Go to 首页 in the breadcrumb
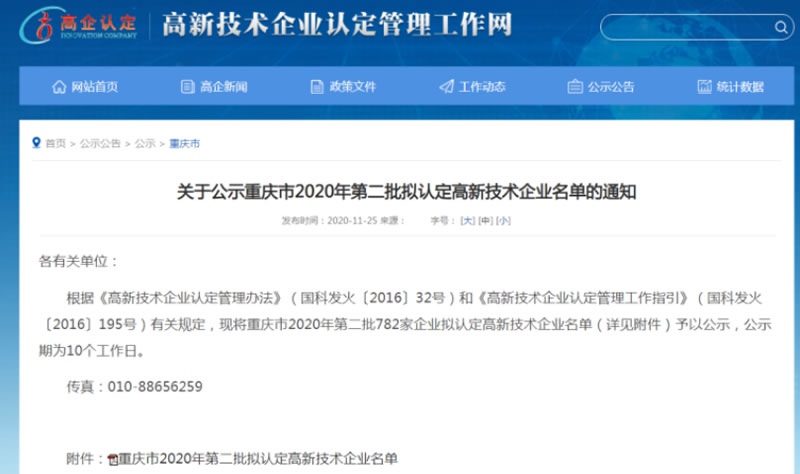800x474 pixels. click(55, 144)
